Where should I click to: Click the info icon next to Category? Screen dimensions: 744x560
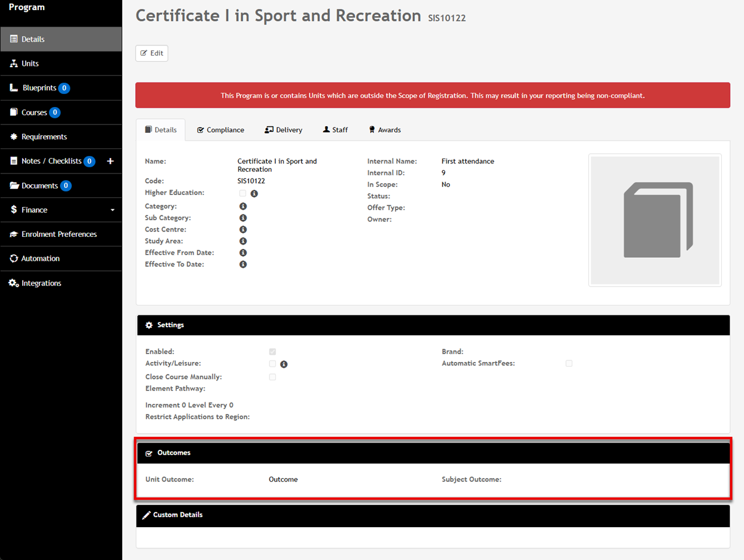tap(243, 206)
